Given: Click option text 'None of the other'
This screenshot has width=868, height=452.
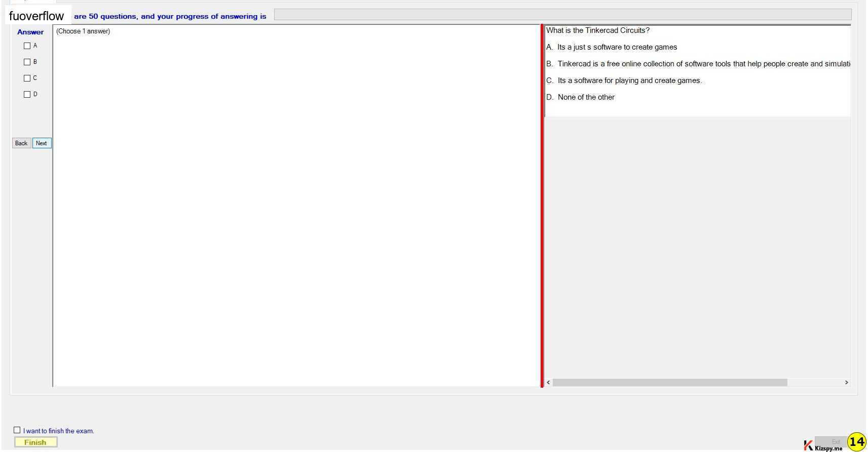Looking at the screenshot, I should (x=586, y=97).
